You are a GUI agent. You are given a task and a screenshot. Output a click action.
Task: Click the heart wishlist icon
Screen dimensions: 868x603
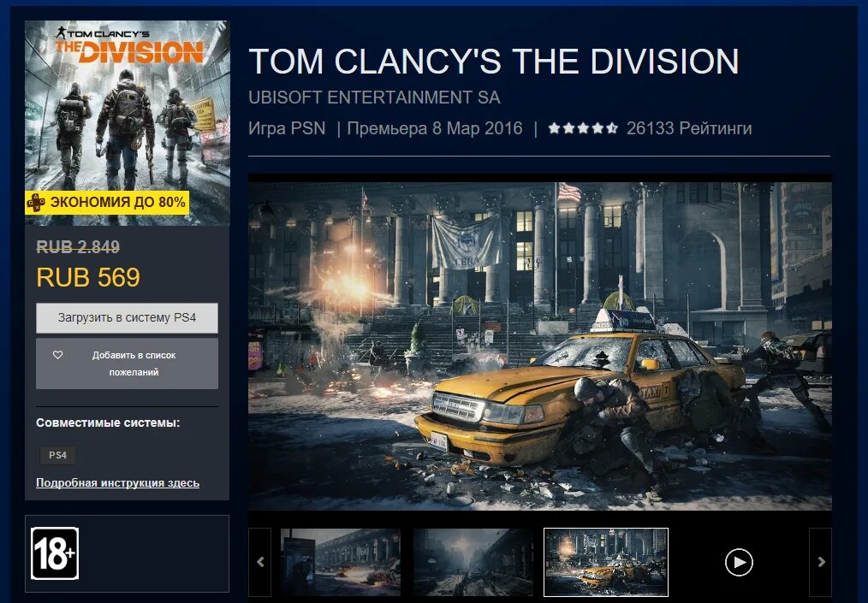click(57, 355)
